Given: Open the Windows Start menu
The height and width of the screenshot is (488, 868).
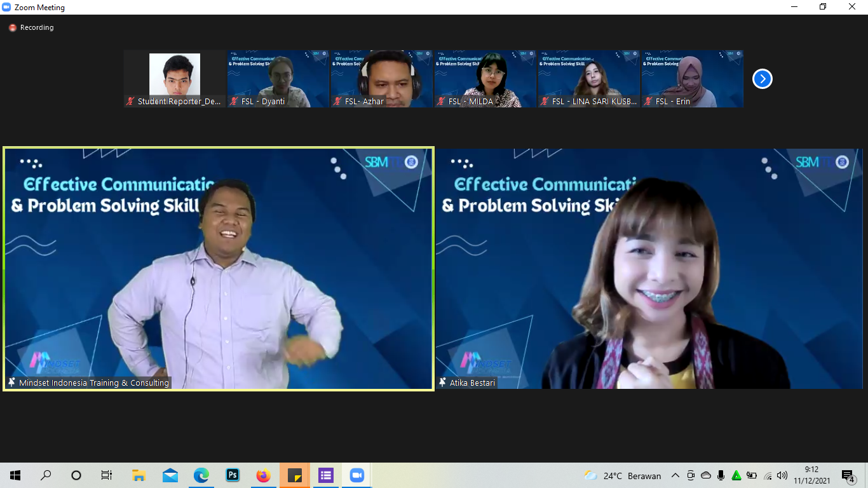Looking at the screenshot, I should pyautogui.click(x=15, y=475).
